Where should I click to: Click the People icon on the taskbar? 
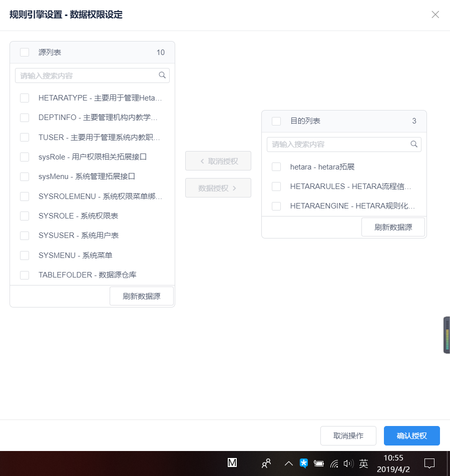(x=267, y=463)
